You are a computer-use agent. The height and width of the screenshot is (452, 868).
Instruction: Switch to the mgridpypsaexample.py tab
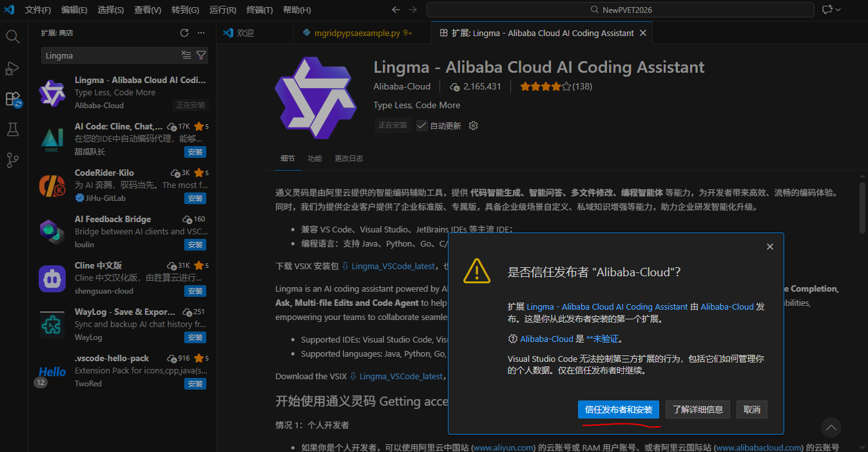361,33
